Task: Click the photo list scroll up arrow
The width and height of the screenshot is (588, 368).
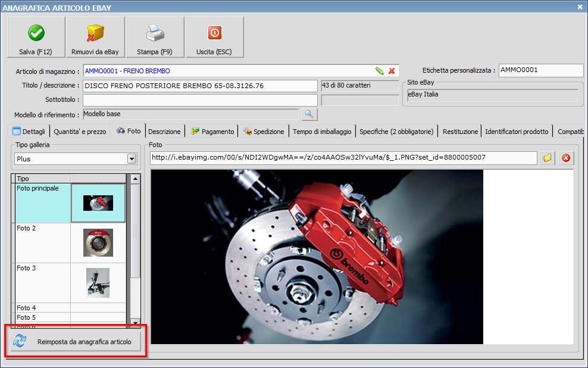Action: [x=135, y=179]
